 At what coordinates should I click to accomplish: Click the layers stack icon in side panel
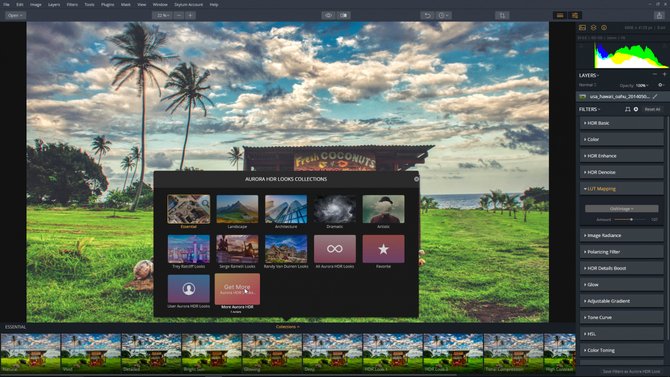click(x=593, y=28)
